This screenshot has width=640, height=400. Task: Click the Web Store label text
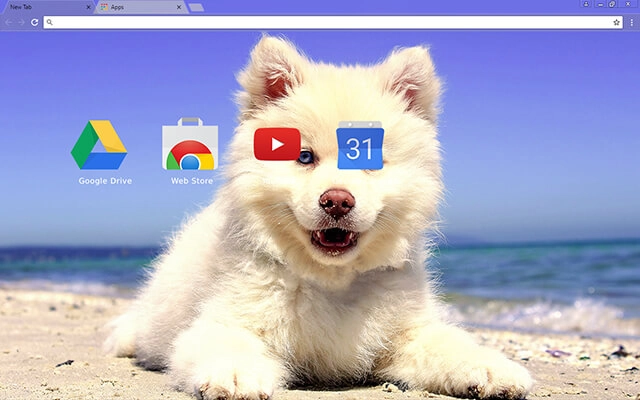tap(192, 181)
